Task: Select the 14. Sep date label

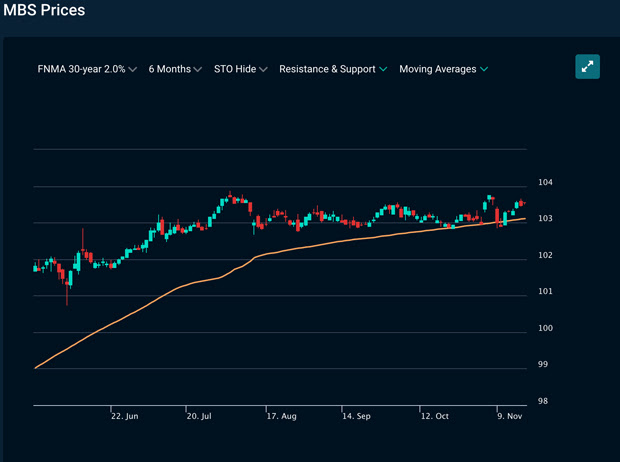Action: pyautogui.click(x=355, y=415)
